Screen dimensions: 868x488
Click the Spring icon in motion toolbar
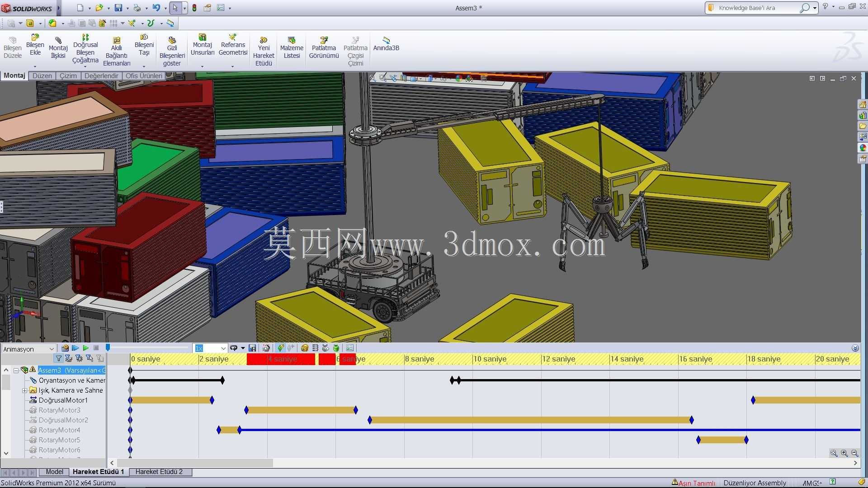point(315,348)
